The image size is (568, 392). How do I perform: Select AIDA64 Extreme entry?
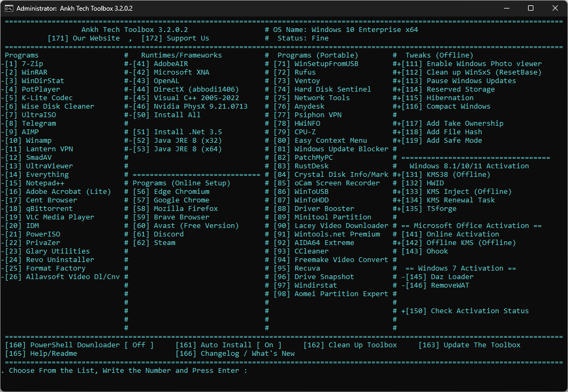[314, 242]
